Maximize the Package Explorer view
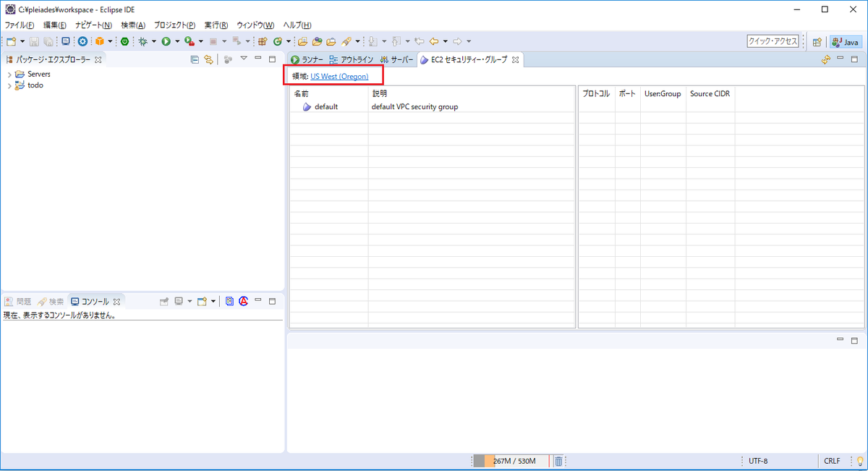This screenshot has height=471, width=868. coord(272,59)
